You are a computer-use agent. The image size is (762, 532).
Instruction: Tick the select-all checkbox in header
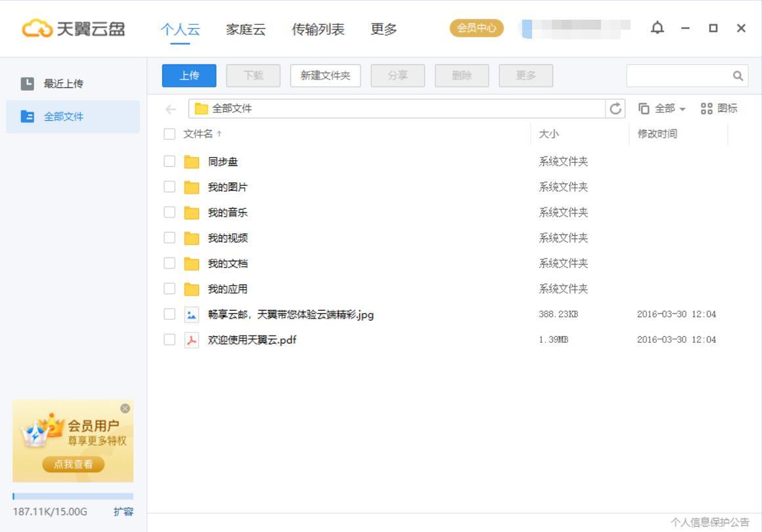click(x=169, y=134)
